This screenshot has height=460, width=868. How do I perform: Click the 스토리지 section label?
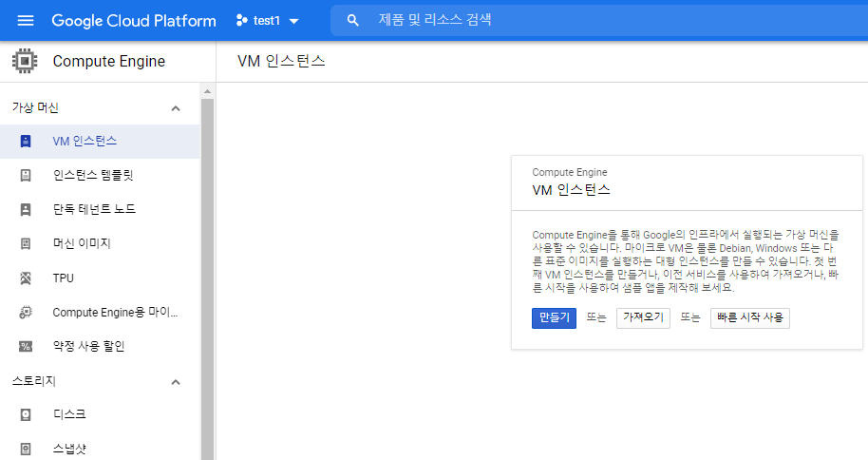click(x=34, y=381)
